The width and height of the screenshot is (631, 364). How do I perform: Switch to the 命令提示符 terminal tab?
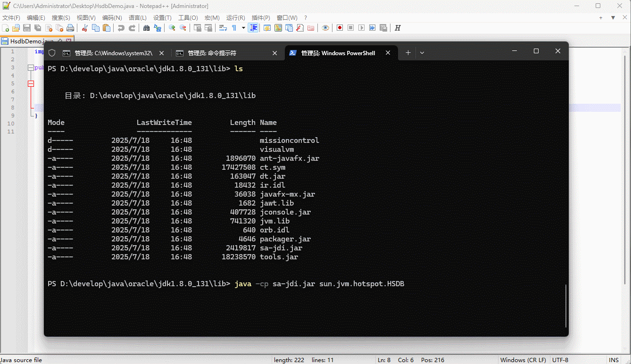pyautogui.click(x=227, y=53)
